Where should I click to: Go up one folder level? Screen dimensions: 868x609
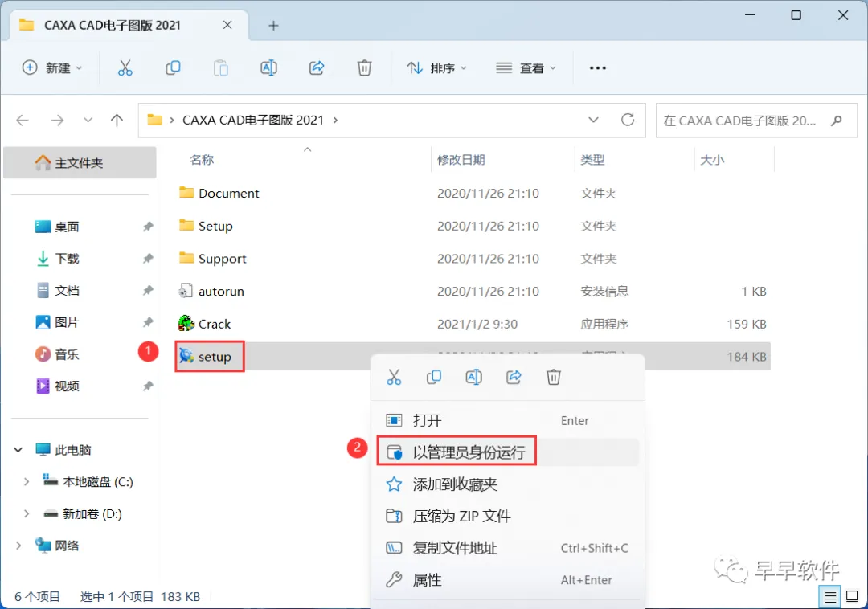[x=117, y=120]
